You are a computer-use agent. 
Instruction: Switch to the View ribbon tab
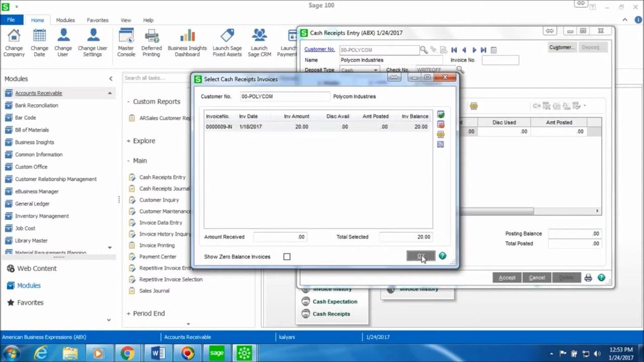pyautogui.click(x=126, y=20)
